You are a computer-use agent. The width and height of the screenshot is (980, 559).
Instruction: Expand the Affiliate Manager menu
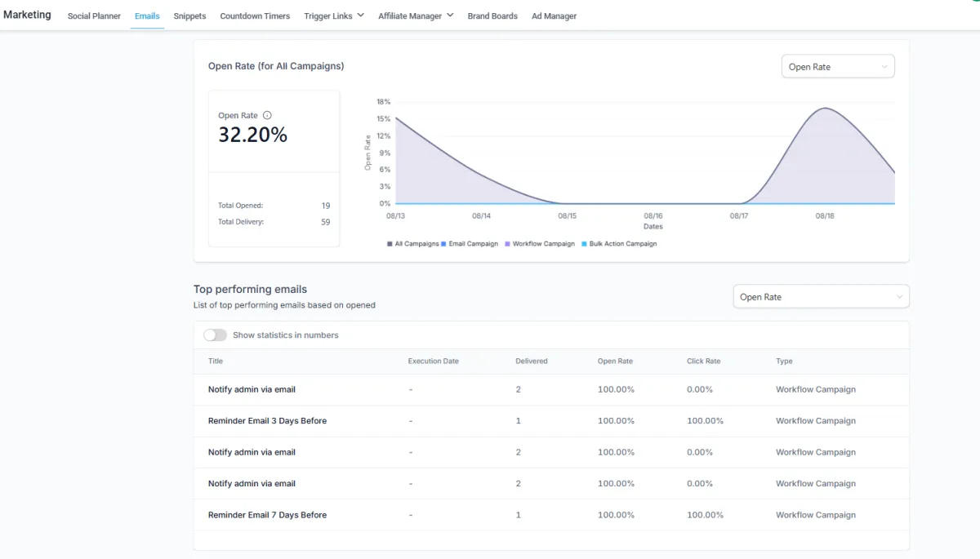click(416, 16)
